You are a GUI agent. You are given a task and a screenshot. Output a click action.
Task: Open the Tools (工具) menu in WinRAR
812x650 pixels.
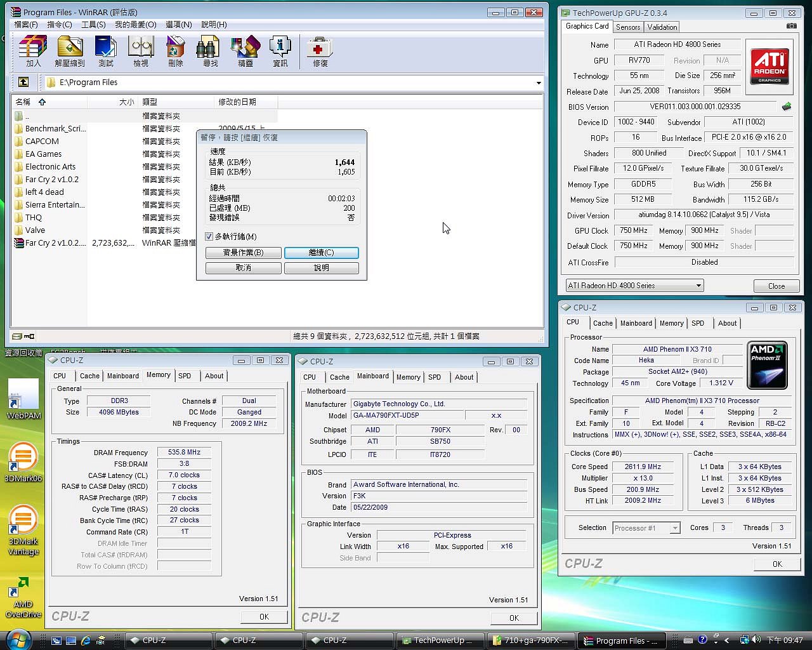coord(93,24)
